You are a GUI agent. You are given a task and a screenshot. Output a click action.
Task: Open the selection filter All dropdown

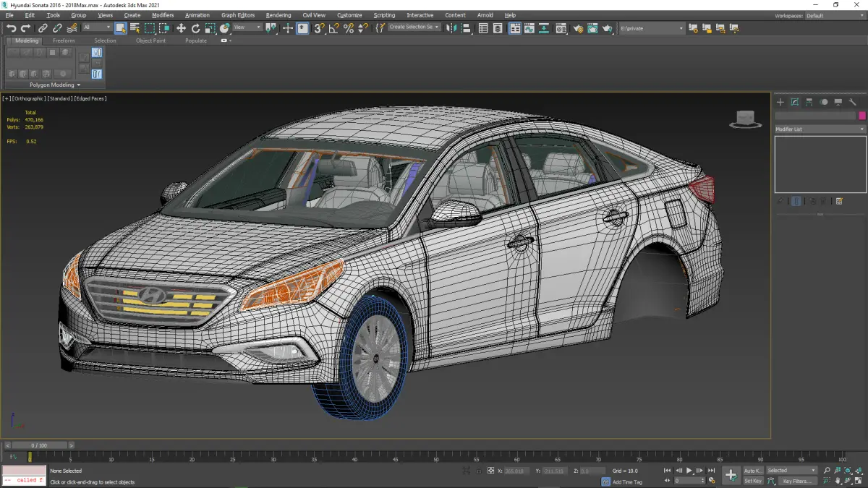pyautogui.click(x=96, y=27)
